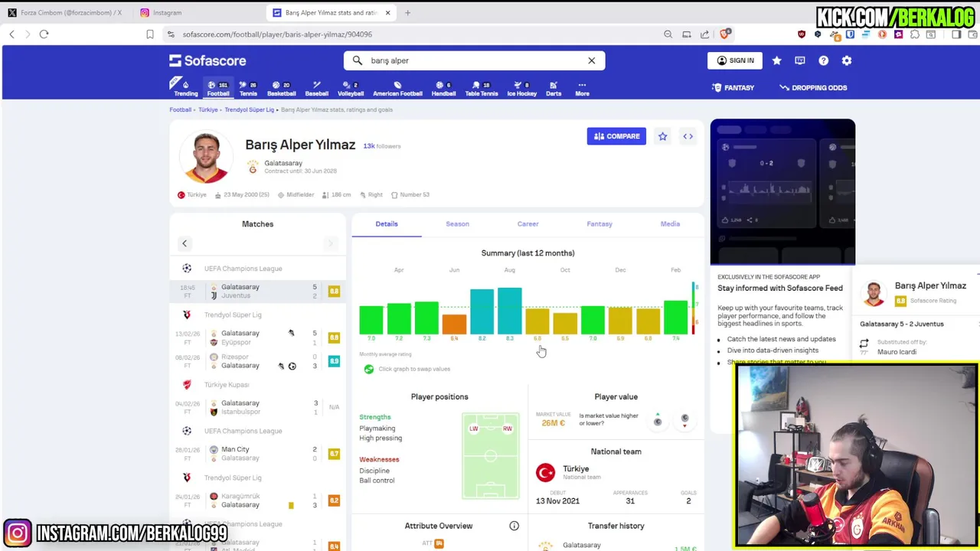Image resolution: width=980 pixels, height=551 pixels.
Task: Open the Galatasaray vs Juventus match row
Action: click(x=258, y=292)
